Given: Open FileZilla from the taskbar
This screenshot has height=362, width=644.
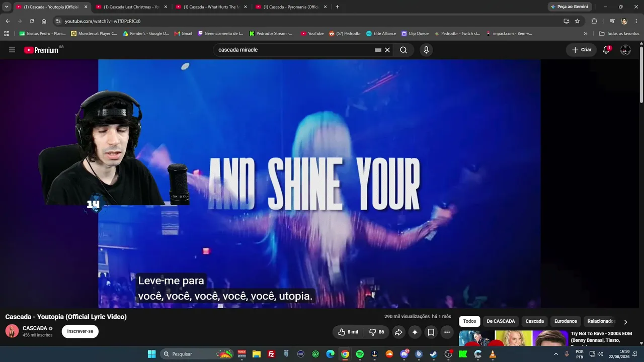Looking at the screenshot, I should click(271, 354).
